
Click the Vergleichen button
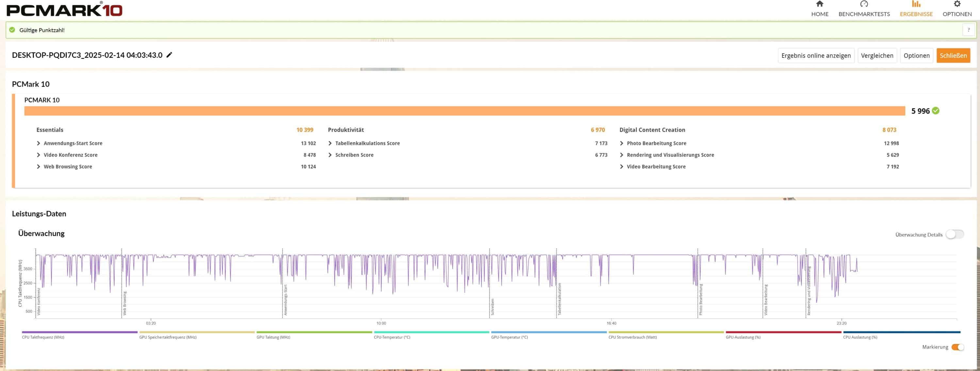(877, 55)
